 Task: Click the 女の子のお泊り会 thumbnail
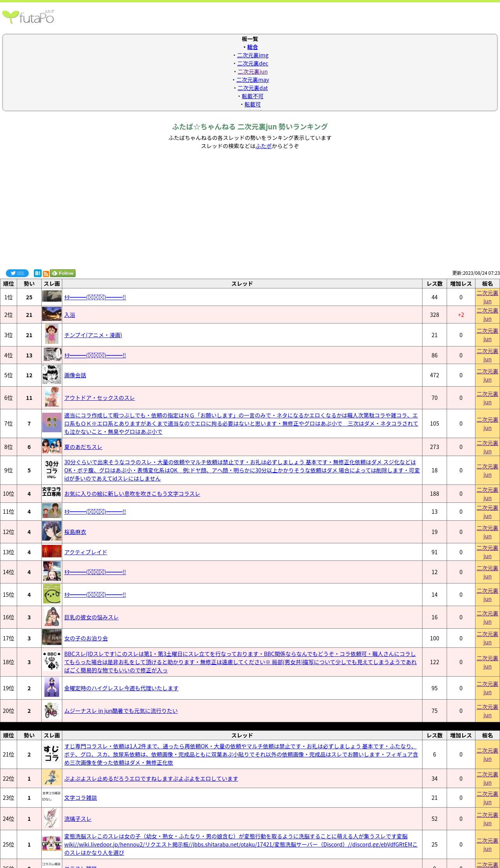[52, 637]
